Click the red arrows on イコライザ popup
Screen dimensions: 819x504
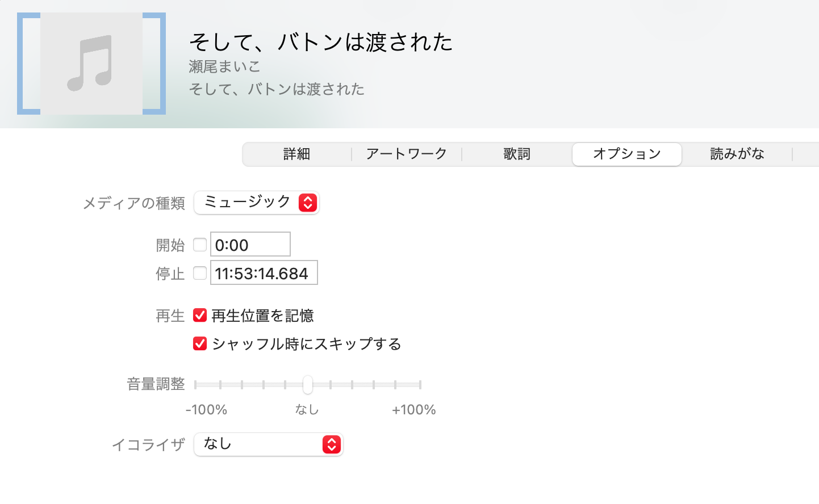click(x=332, y=444)
